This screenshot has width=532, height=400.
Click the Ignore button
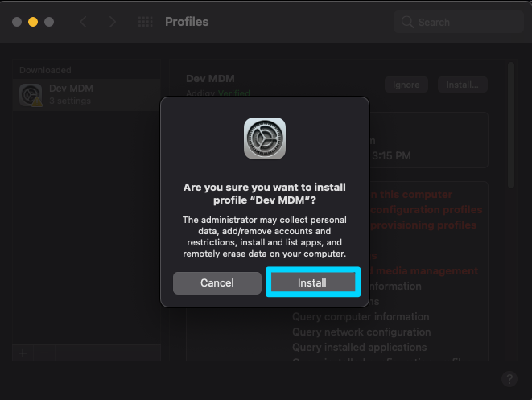[x=406, y=85]
